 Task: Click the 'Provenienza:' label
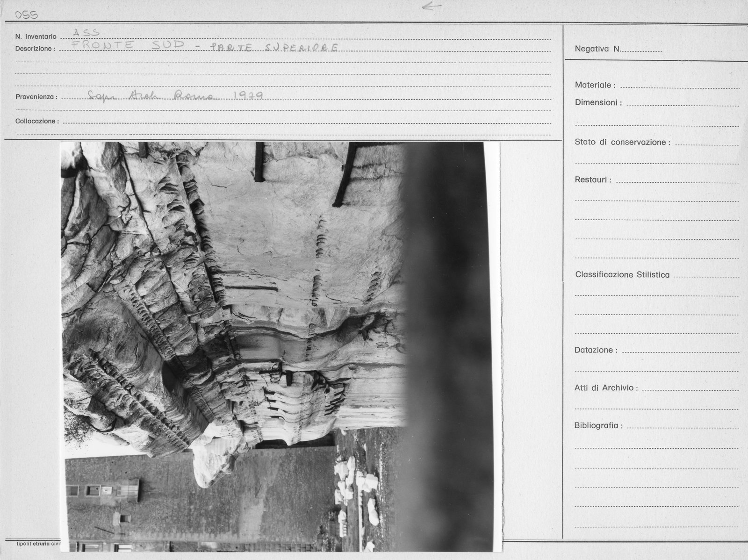(36, 97)
